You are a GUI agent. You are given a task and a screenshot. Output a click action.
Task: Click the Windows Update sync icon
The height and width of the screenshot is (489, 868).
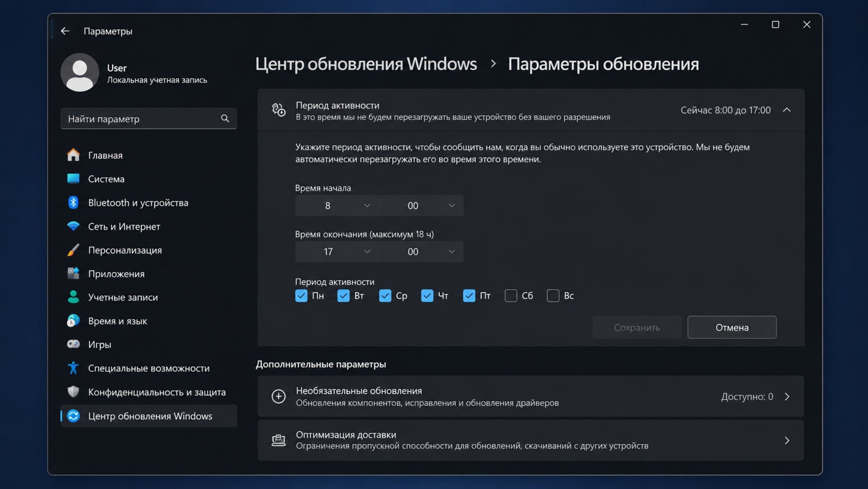tap(73, 416)
